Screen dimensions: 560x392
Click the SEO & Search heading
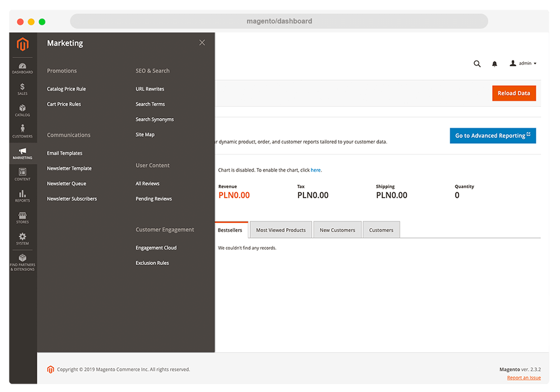click(152, 71)
